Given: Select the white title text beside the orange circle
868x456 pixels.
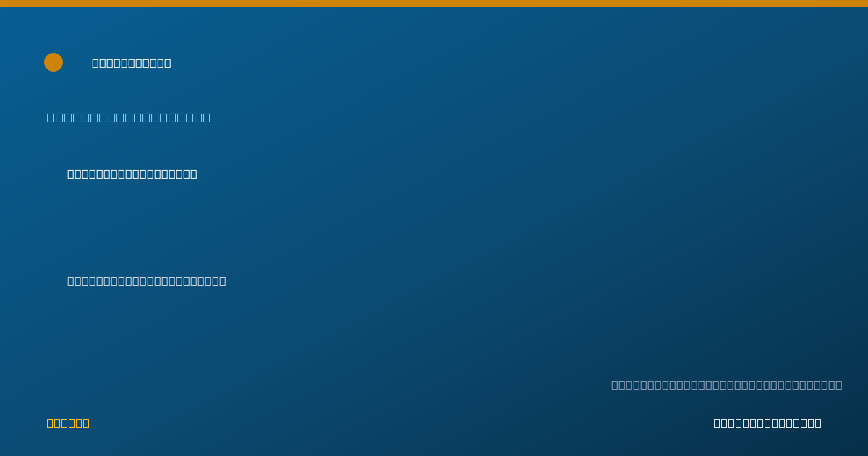Looking at the screenshot, I should click(x=132, y=63).
